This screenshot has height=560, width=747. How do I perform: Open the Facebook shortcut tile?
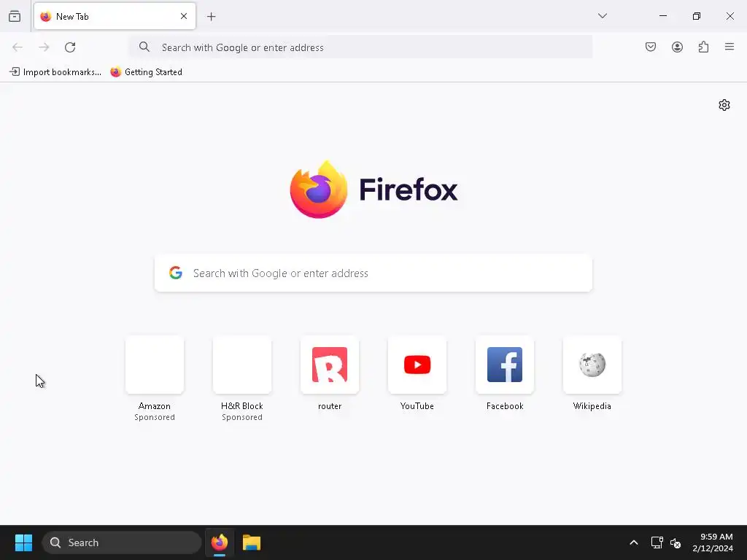505,365
